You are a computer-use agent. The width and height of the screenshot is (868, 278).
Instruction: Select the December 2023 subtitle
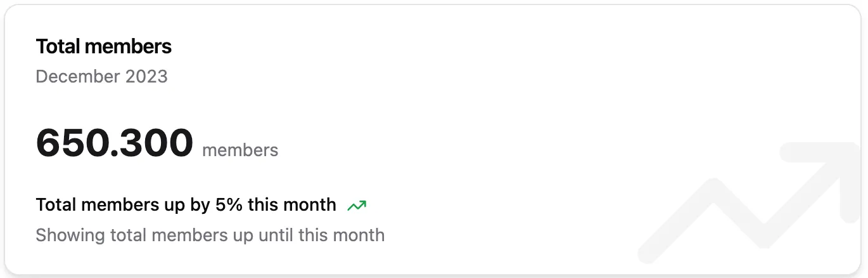tap(101, 77)
